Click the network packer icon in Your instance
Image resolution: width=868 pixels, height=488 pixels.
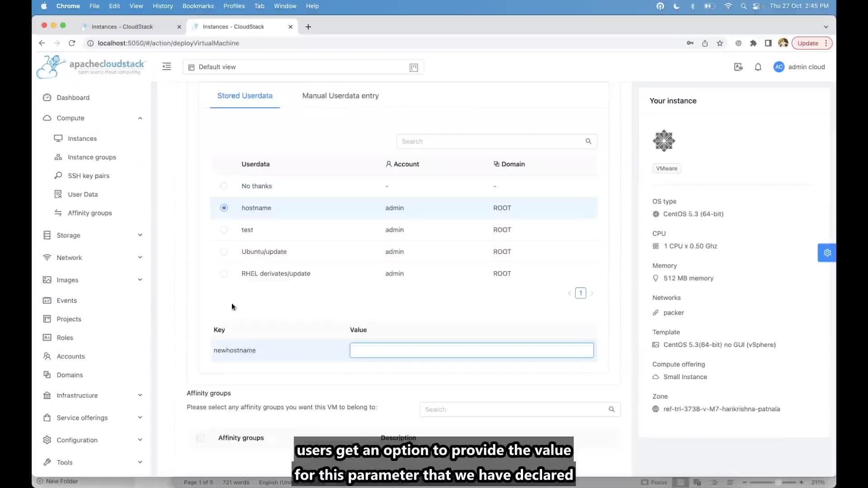pos(656,312)
